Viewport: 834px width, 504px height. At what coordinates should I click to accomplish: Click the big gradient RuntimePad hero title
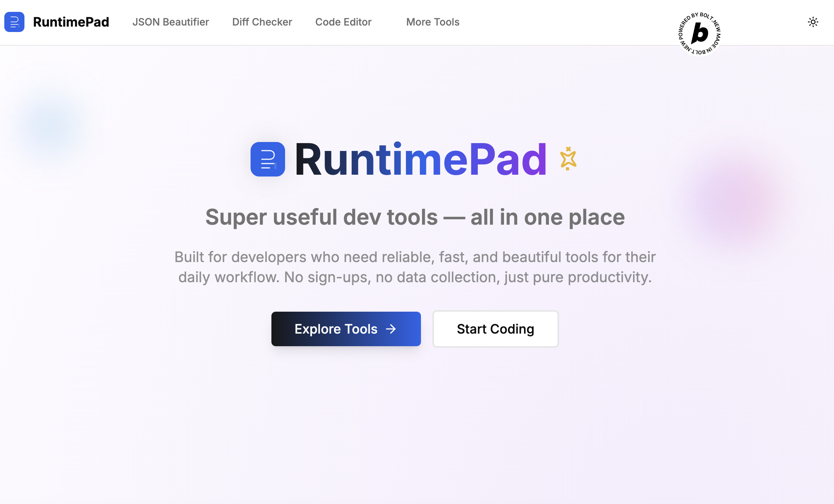tap(421, 159)
